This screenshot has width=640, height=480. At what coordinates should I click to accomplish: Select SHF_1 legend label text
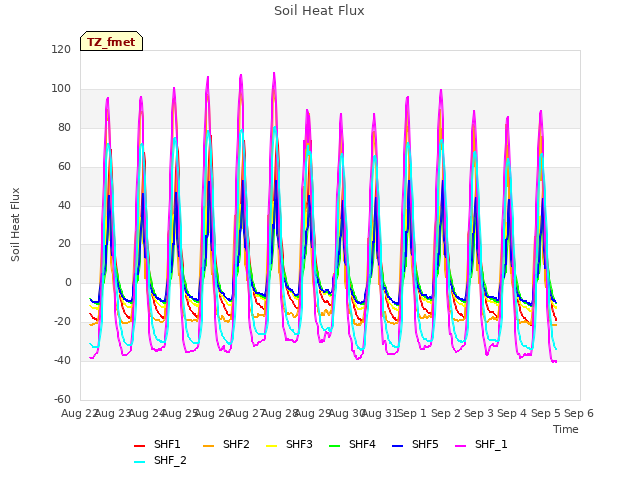click(491, 444)
